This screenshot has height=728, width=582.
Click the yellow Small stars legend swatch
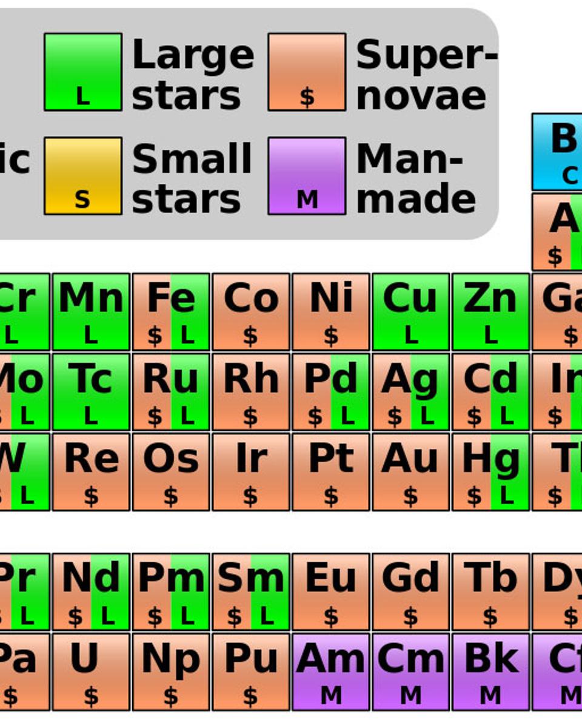(83, 176)
